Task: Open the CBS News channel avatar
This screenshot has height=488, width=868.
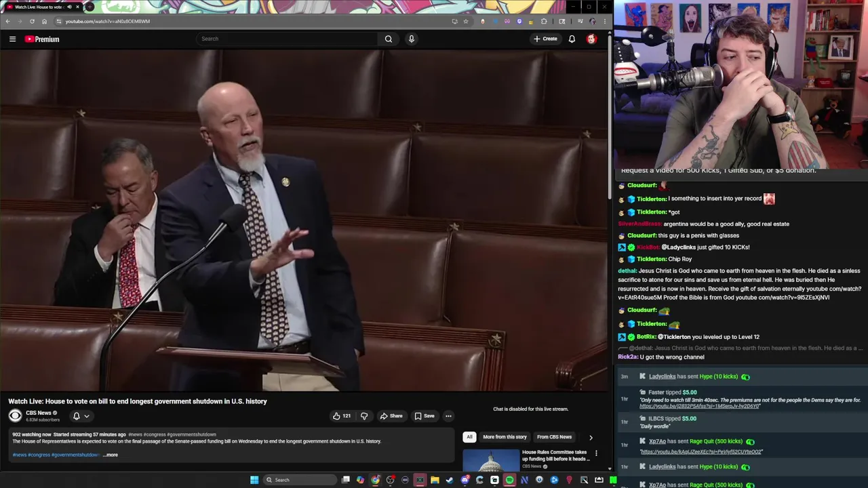Action: click(15, 415)
